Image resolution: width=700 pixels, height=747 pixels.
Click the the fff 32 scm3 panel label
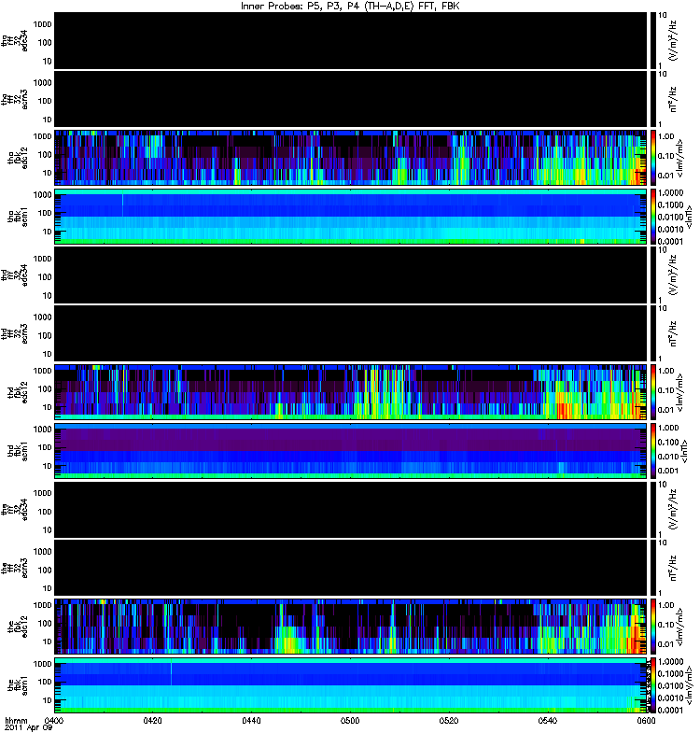15,568
